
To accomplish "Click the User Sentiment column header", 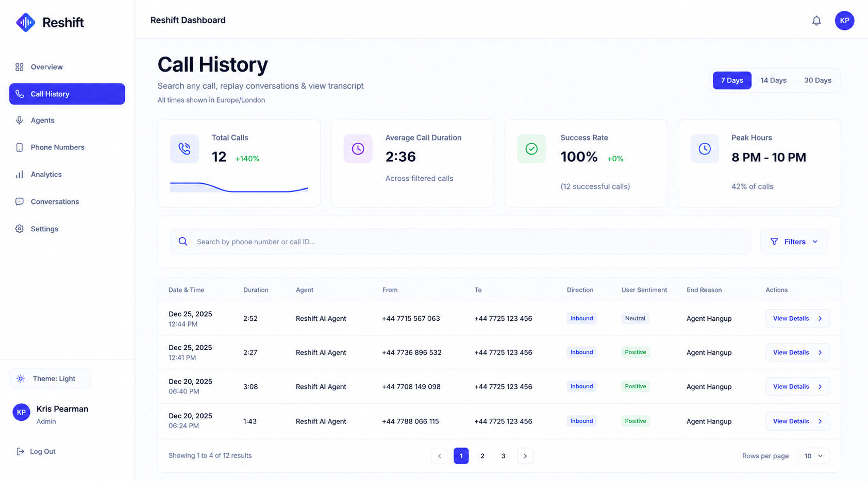I will coord(644,290).
